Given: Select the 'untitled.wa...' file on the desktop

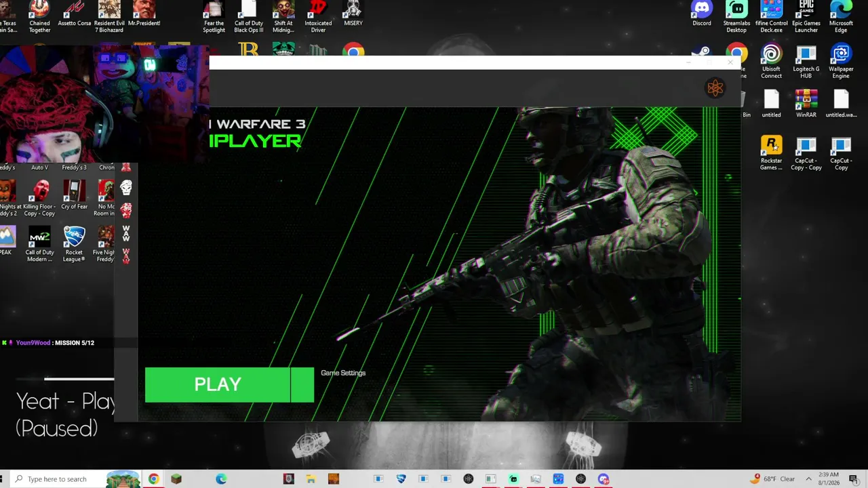Looking at the screenshot, I should (x=841, y=104).
